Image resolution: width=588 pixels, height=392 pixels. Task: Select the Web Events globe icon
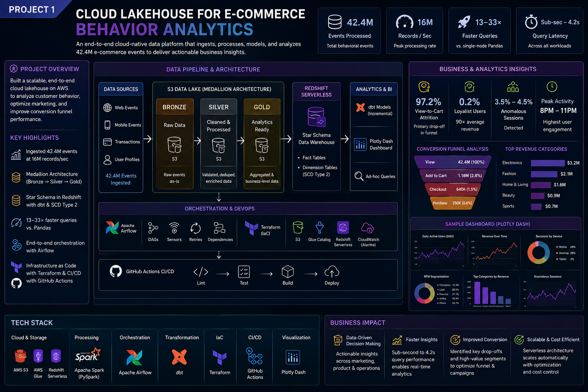point(108,108)
